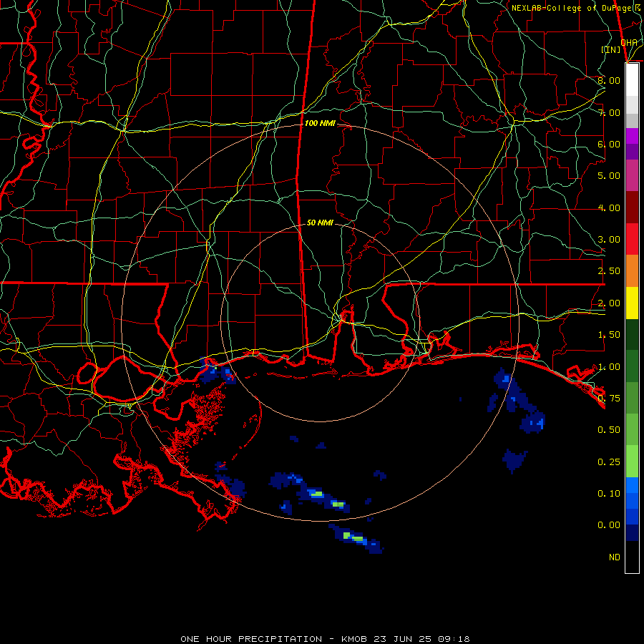This screenshot has height=644, width=644.
Task: Click the NEXLAB-College of DuPage credit text
Action: 576,8
